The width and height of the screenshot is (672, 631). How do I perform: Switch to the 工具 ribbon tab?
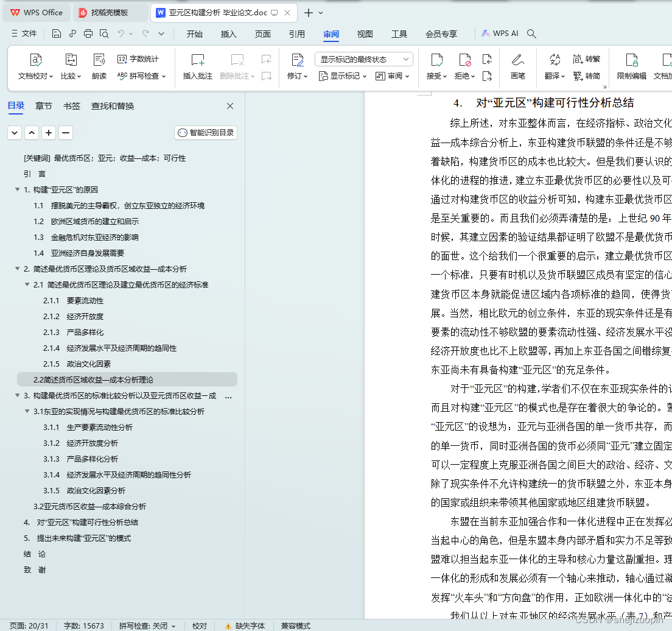pos(399,34)
